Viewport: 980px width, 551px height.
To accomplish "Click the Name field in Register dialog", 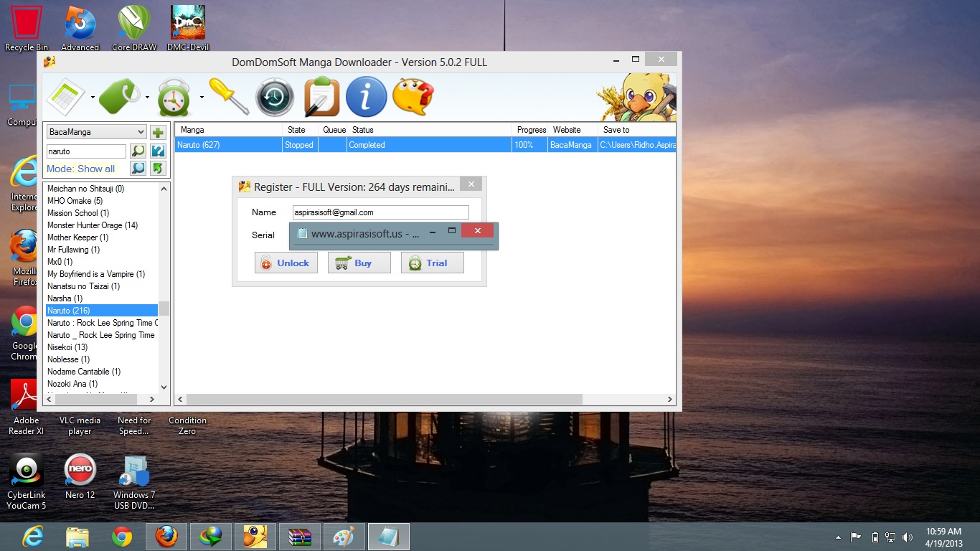I will coord(381,212).
